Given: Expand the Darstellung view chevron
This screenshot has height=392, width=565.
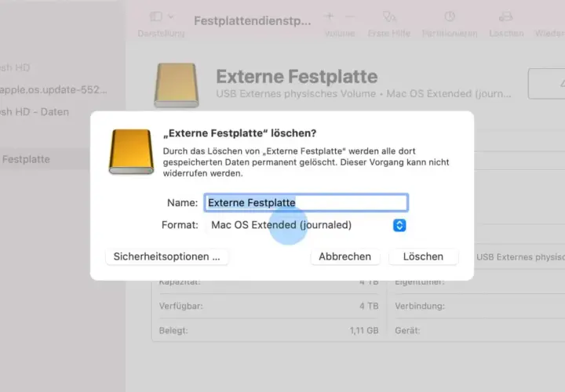Looking at the screenshot, I should tap(171, 16).
